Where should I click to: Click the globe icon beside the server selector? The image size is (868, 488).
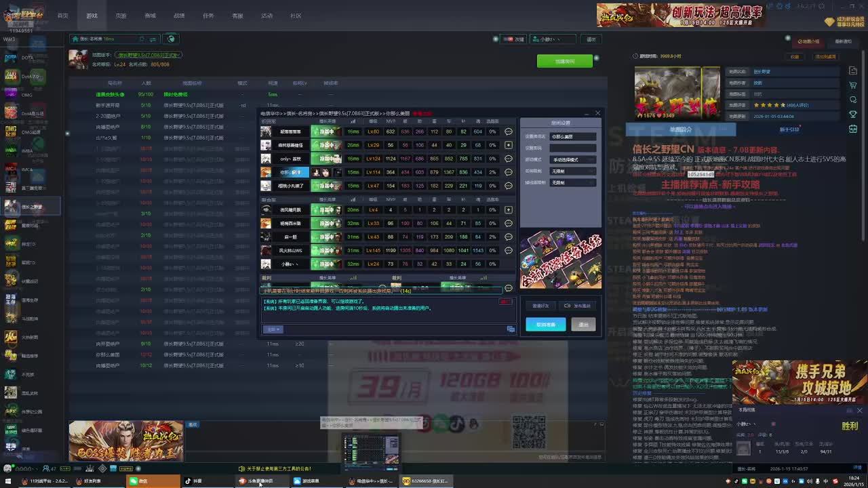[172, 39]
